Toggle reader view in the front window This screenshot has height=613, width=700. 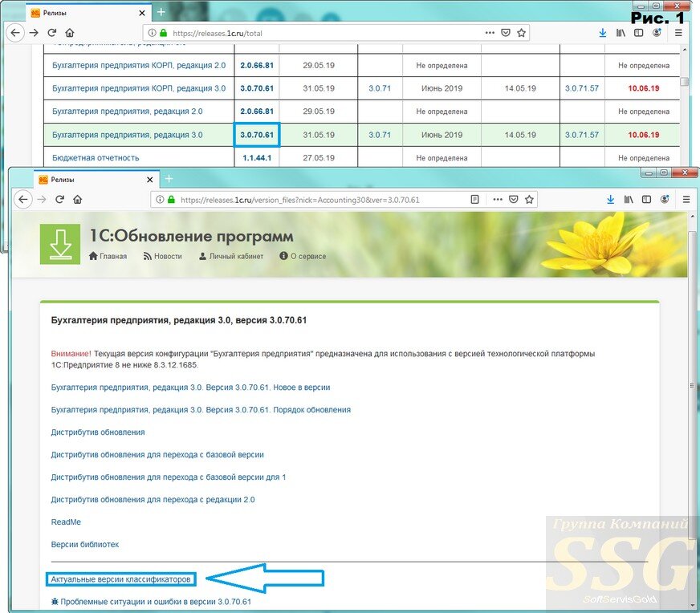474,200
